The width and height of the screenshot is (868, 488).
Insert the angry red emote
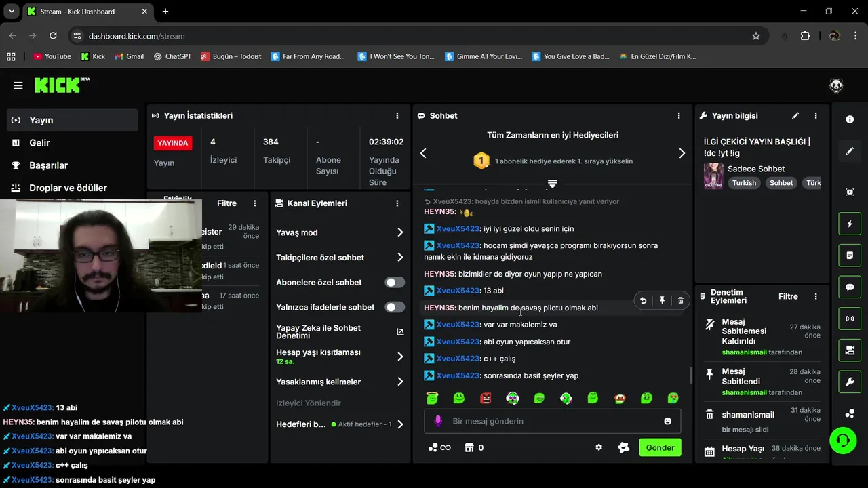(486, 398)
